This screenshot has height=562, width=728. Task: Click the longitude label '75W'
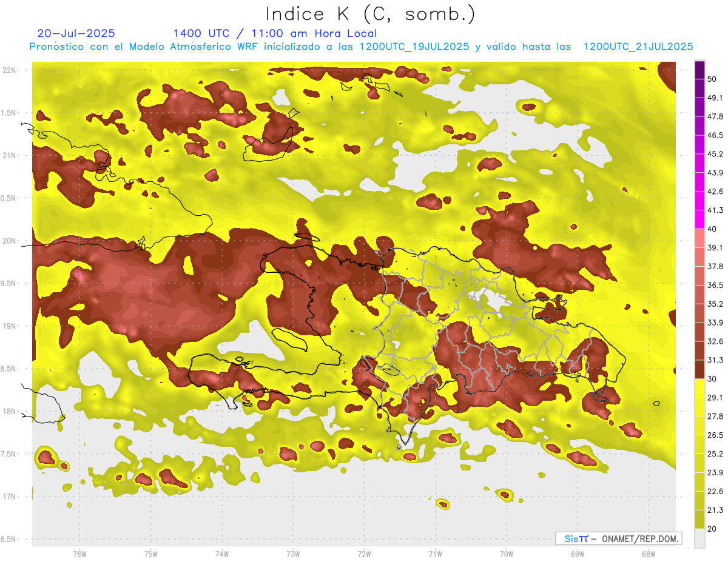point(150,554)
